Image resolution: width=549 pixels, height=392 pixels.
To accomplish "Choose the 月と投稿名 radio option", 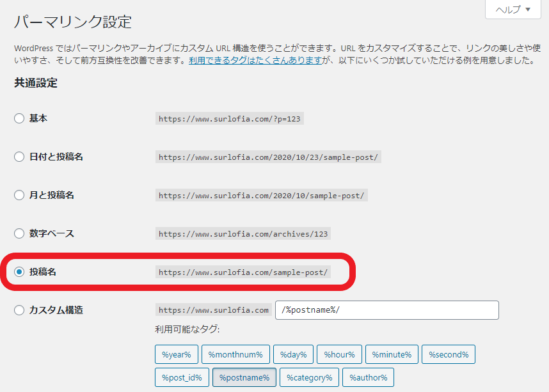I will pos(19,195).
